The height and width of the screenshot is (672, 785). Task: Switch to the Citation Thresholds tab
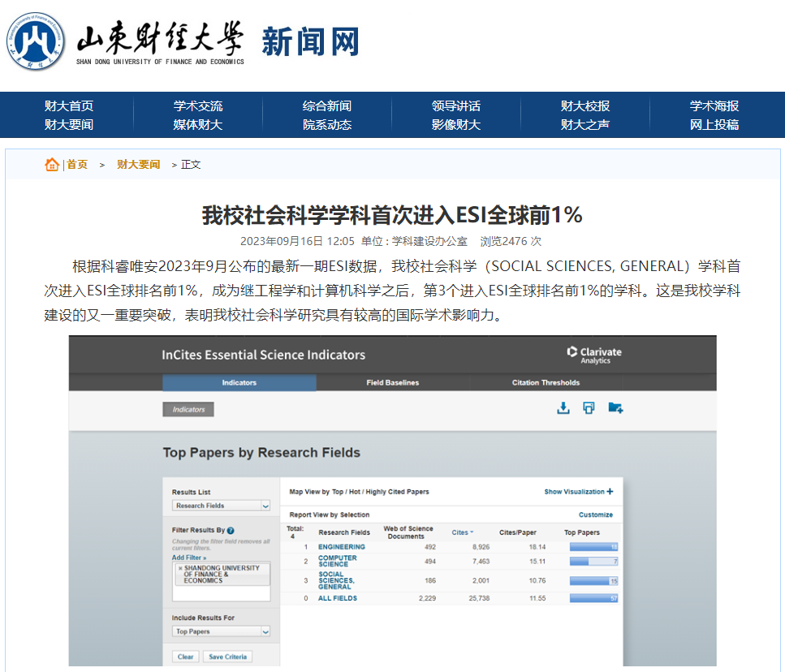(x=546, y=383)
